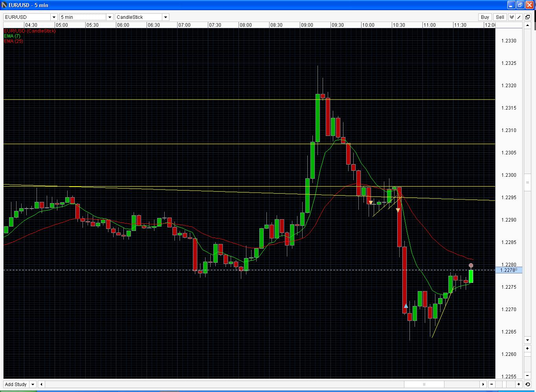Restore down the EUR/USD chart window
The image size is (536, 392).
(x=520, y=5)
